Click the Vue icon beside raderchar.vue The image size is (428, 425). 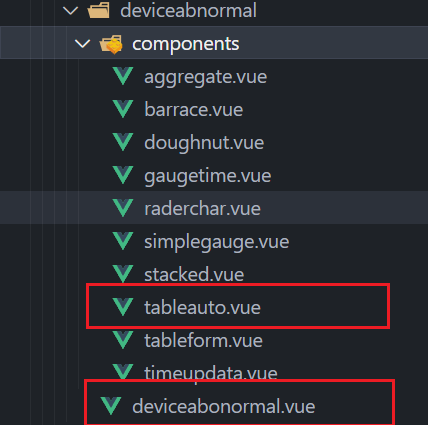(x=123, y=208)
